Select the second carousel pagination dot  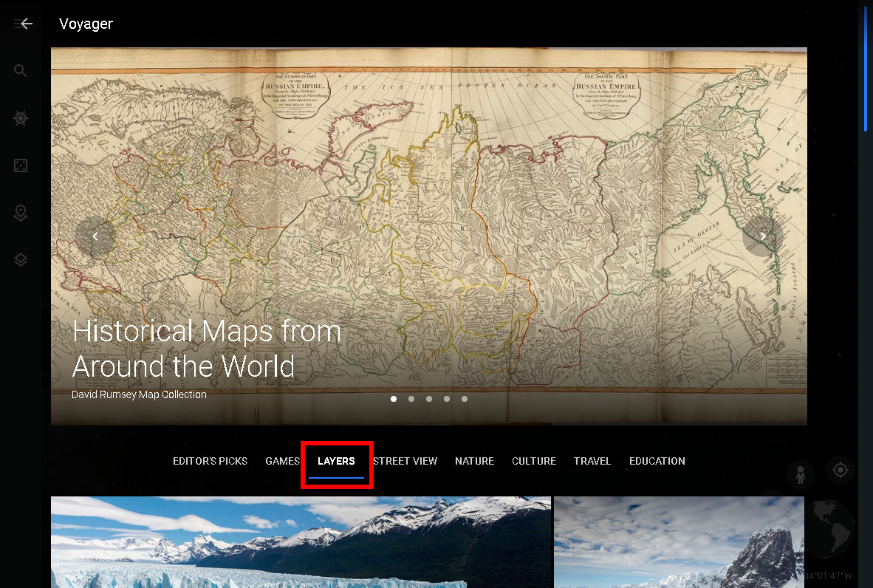(x=411, y=399)
